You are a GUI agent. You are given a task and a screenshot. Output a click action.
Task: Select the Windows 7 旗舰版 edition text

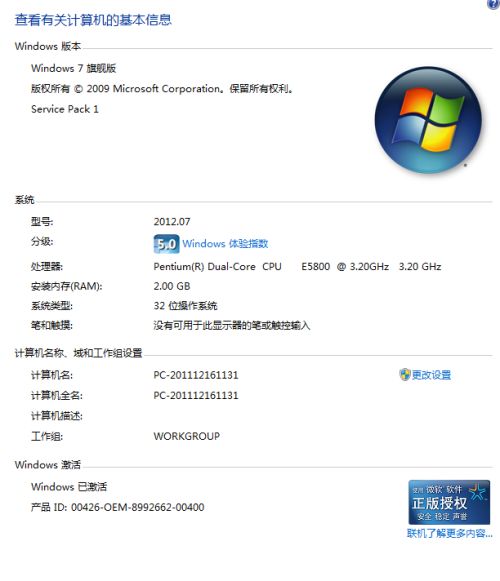[x=73, y=68]
